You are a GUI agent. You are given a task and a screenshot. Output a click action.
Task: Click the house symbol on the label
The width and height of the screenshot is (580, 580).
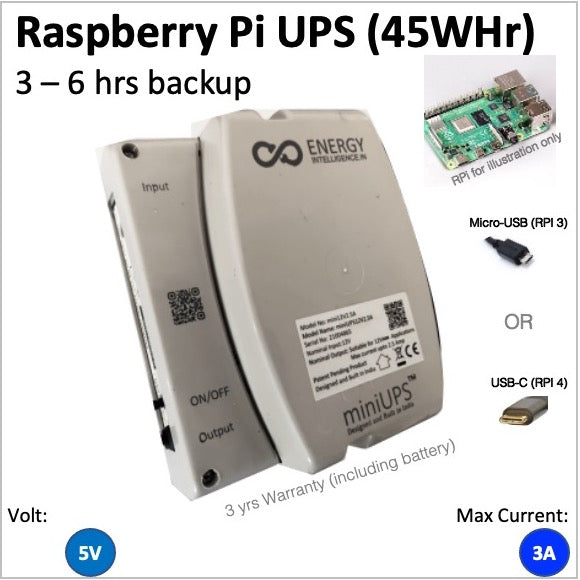pos(384,363)
